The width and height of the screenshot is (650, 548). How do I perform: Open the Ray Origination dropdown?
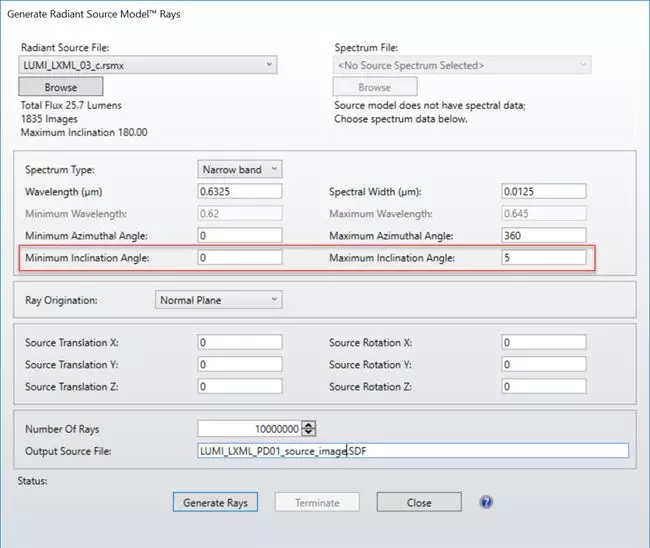click(x=219, y=299)
